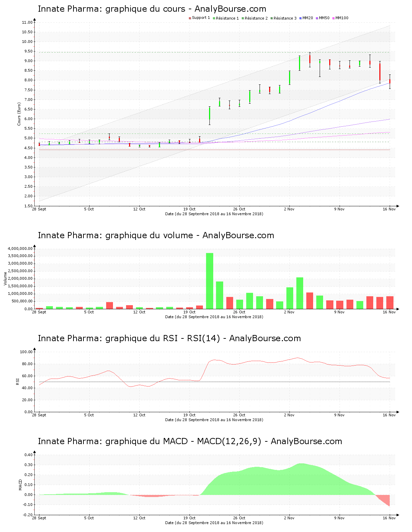Click the Support 1 red legend swatch
This screenshot has height=532, width=412.
tap(190, 18)
